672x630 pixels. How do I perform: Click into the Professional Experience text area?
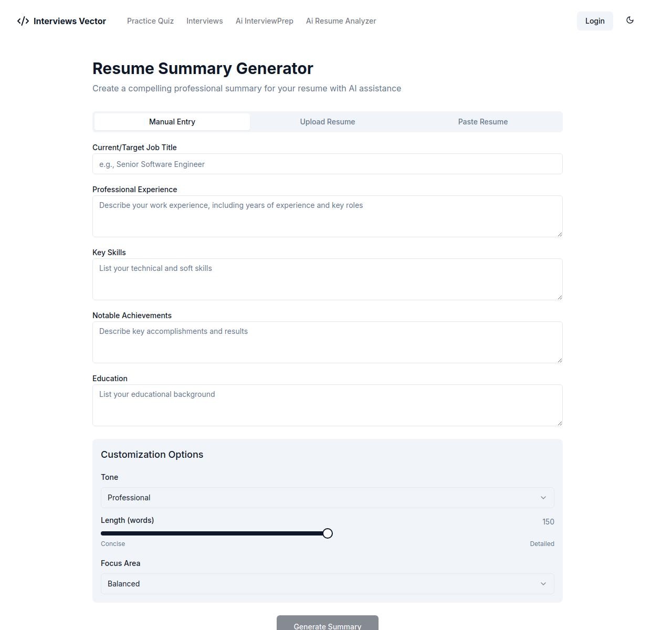327,216
